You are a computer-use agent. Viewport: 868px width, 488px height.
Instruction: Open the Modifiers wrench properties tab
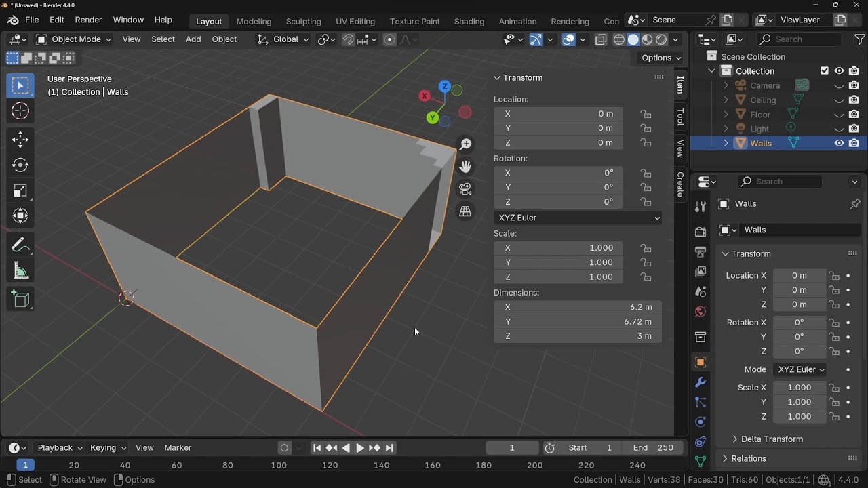click(x=701, y=382)
